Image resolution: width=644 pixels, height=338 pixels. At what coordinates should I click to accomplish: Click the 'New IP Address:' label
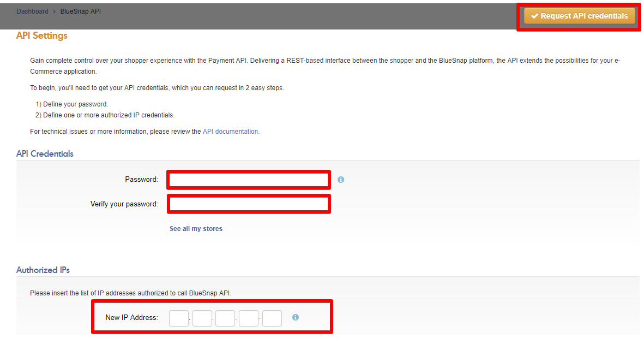click(131, 317)
